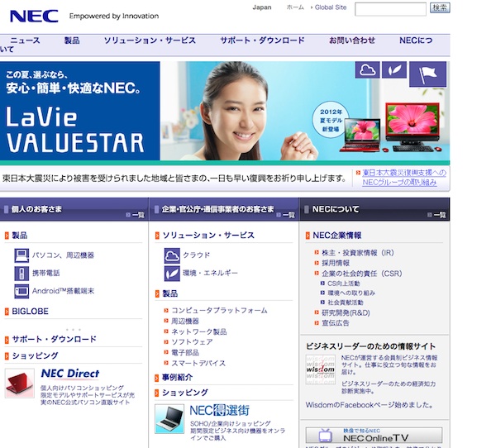Click the TV icon on NEC Online TV banner
This screenshot has width=496, height=448.
coord(325,436)
